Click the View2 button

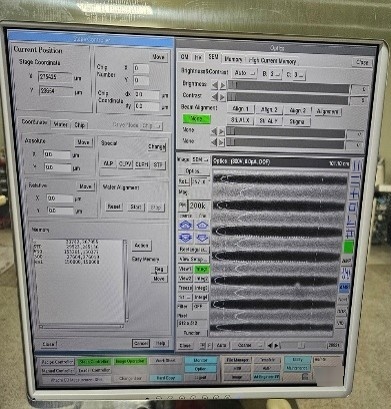click(186, 278)
